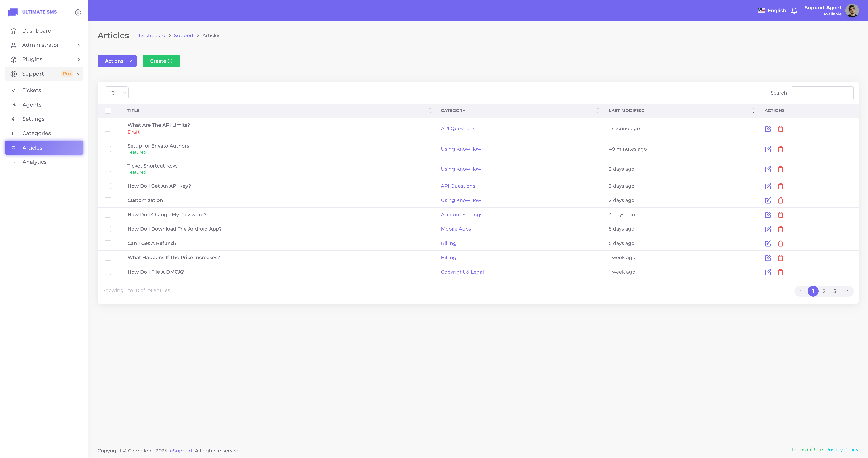Click the green Create button
Screen dimensions: 868x458
[x=161, y=61]
